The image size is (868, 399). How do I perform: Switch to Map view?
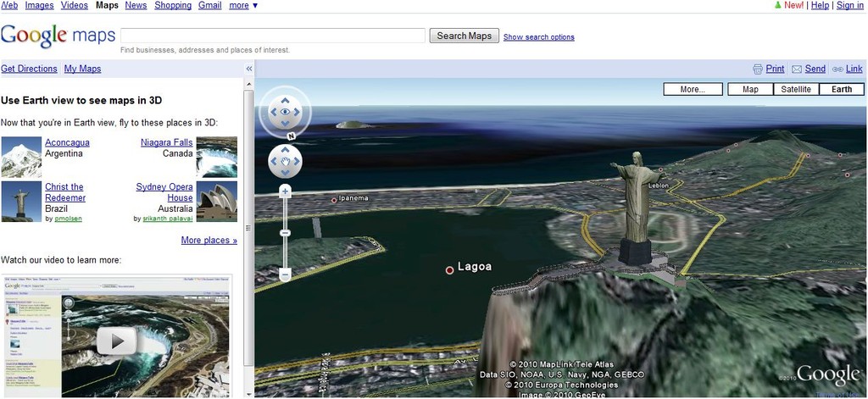(750, 89)
